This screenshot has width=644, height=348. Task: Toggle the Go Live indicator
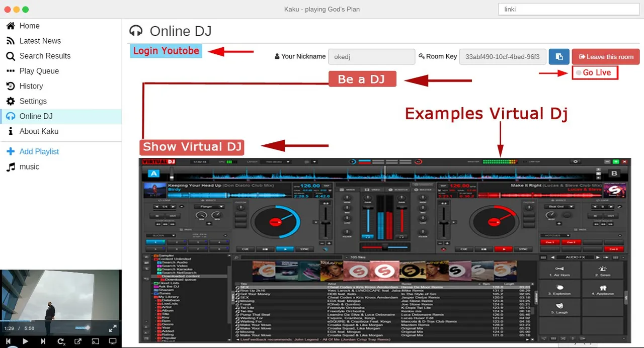coord(594,72)
